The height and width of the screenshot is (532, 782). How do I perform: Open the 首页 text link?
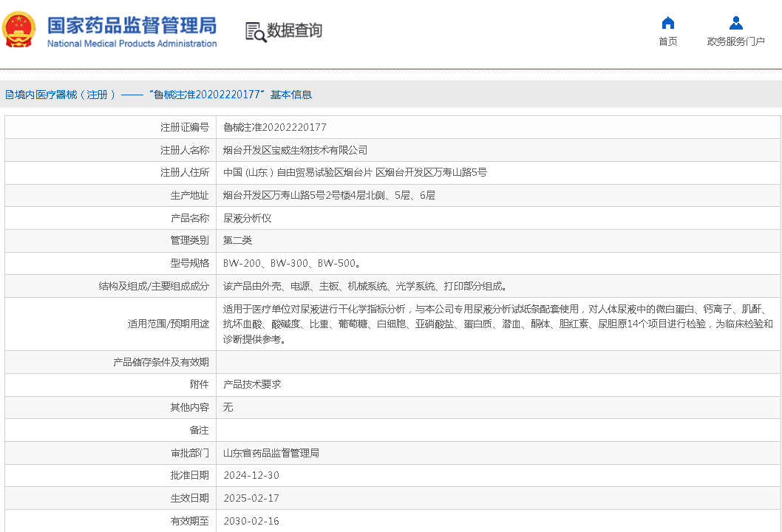[x=667, y=41]
